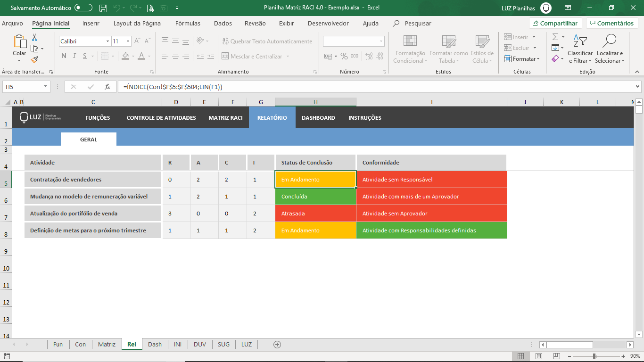Click center align icon in Alinhamento
Viewport: 644px width, 362px height.
(x=175, y=56)
